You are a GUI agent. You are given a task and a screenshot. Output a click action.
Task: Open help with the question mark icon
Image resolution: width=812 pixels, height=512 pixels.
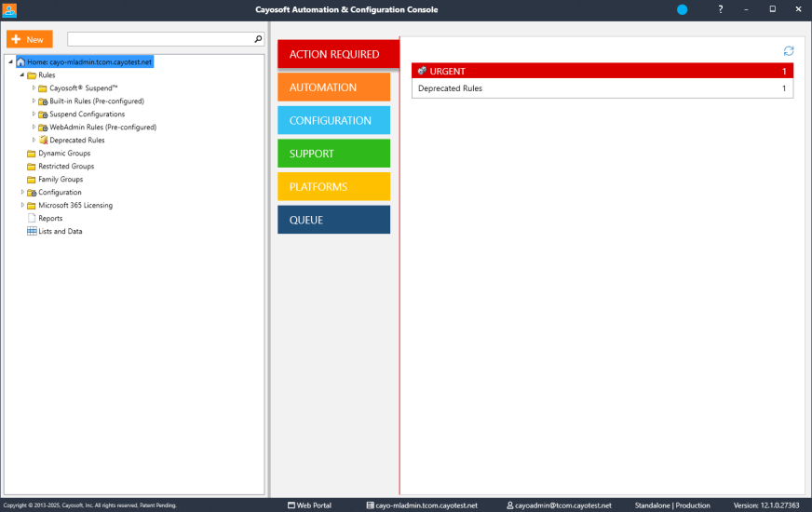click(721, 9)
